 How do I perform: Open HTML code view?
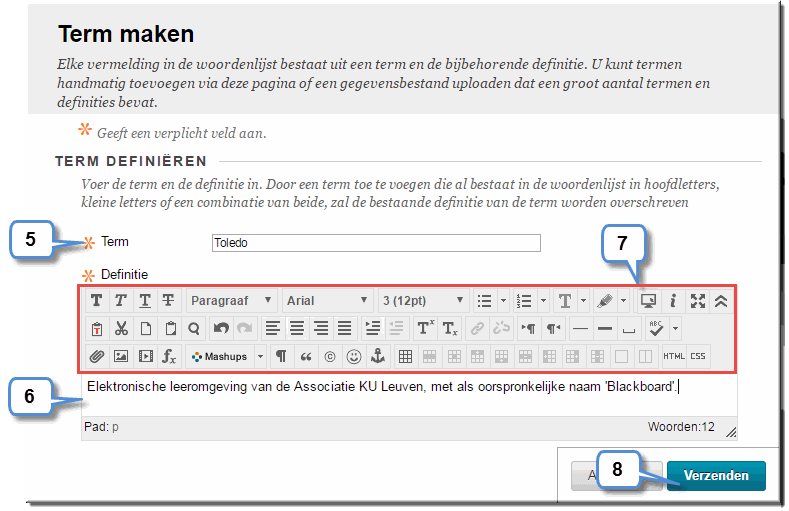[x=674, y=357]
